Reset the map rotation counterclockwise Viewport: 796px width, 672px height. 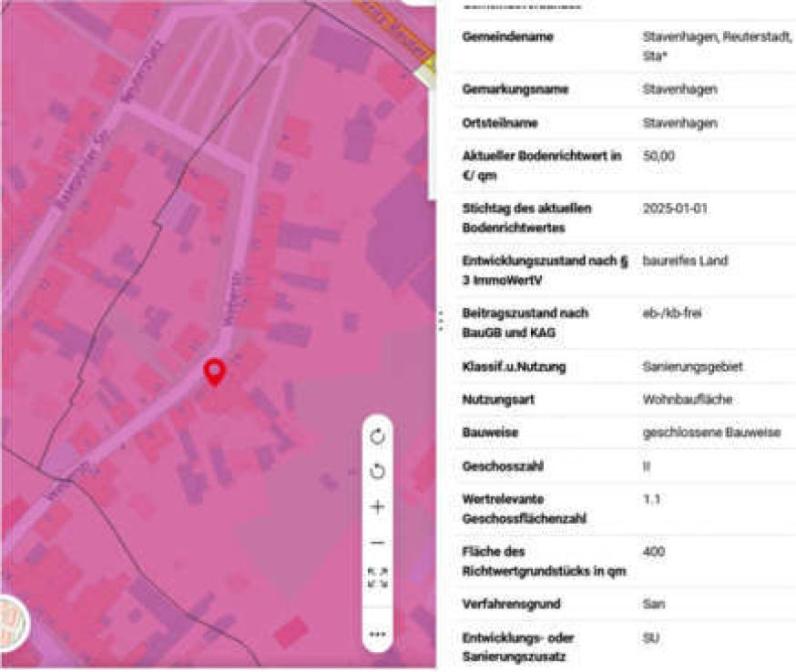pos(375,472)
